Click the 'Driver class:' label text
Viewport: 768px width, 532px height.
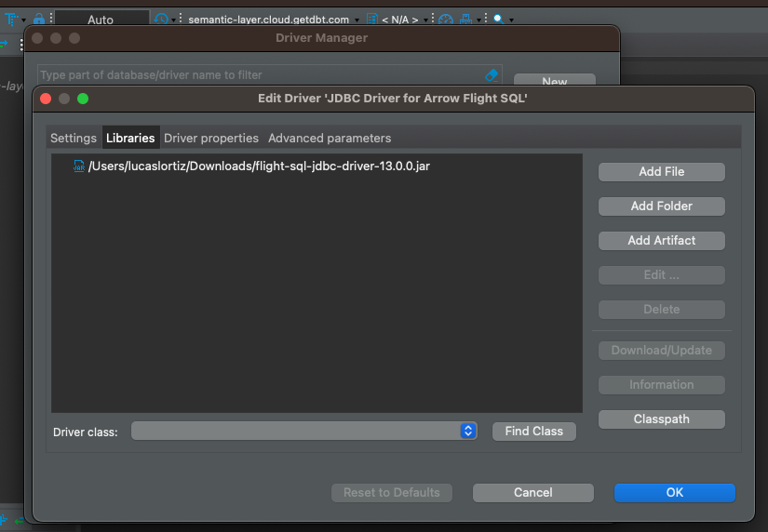[86, 432]
